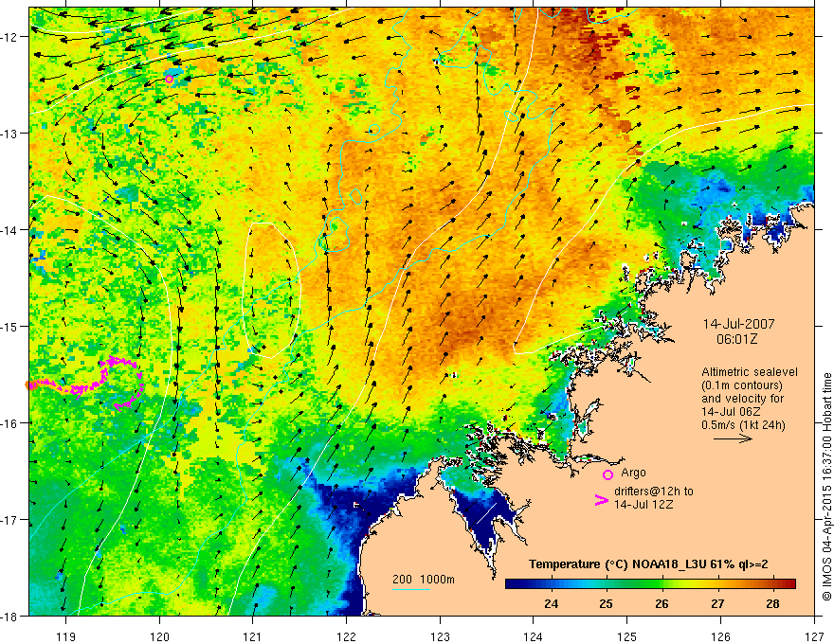The image size is (834, 644).
Task: Click the '200 1000m' depth contour label
Action: 424,580
